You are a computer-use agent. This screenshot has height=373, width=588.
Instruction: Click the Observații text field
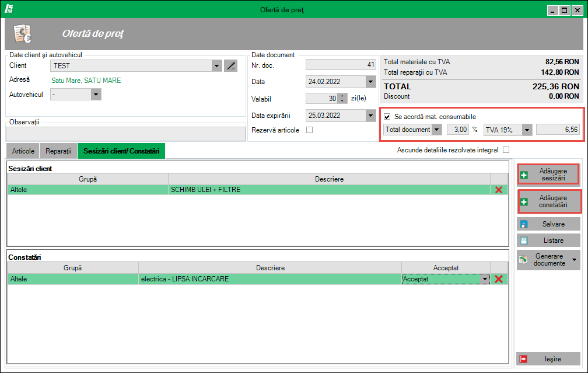[125, 134]
